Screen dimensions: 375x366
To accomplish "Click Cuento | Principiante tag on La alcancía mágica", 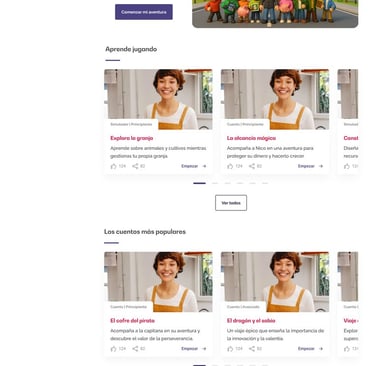I will coord(245,124).
